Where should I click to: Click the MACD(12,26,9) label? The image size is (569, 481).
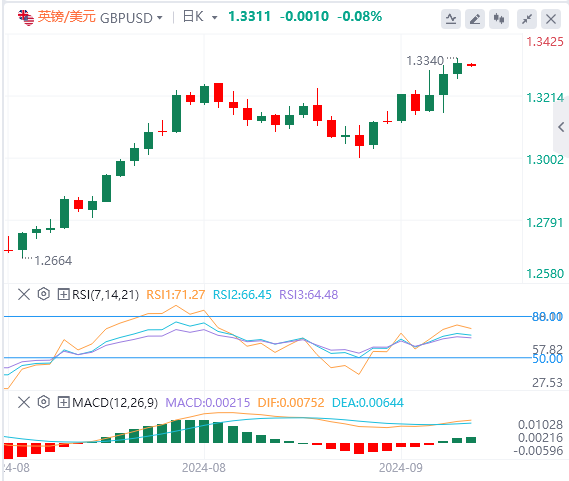coord(115,403)
